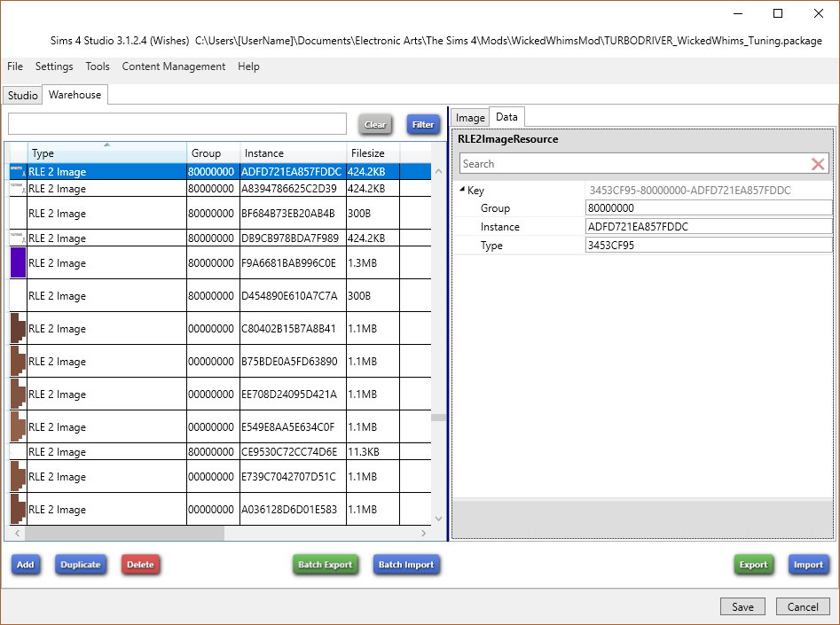840x625 pixels.
Task: Click the 11.3KB filesize cell
Action: click(x=373, y=451)
